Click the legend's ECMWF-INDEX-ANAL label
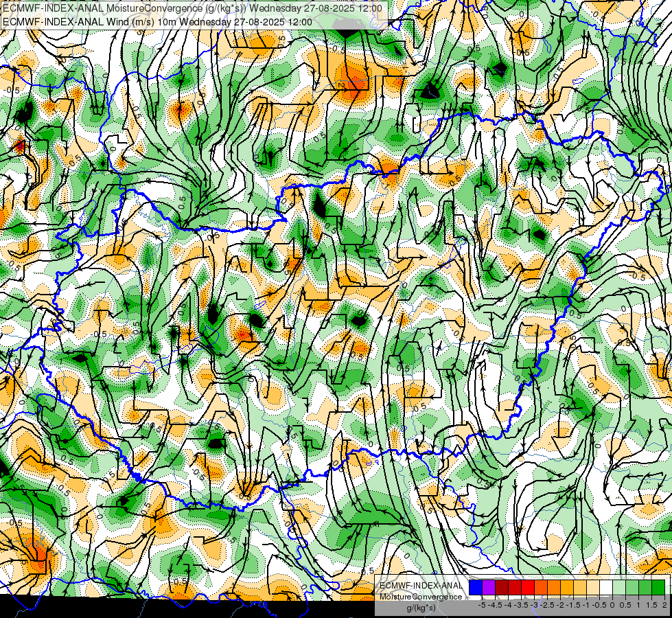 (421, 586)
